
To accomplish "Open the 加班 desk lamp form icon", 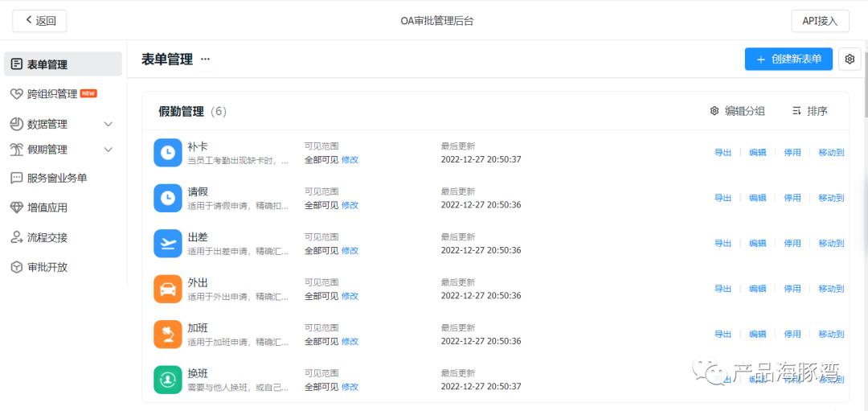I will [x=168, y=334].
